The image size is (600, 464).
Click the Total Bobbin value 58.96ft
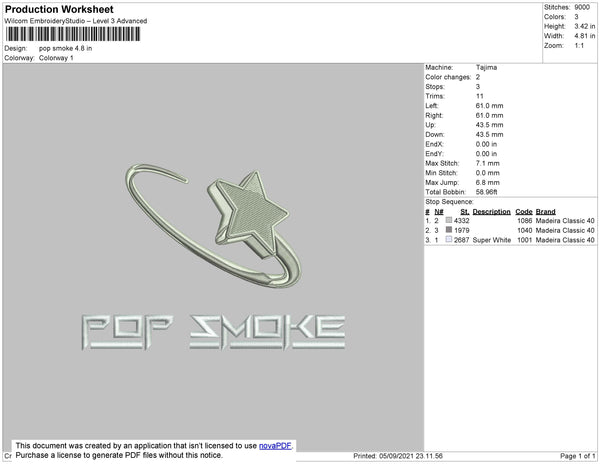[486, 192]
